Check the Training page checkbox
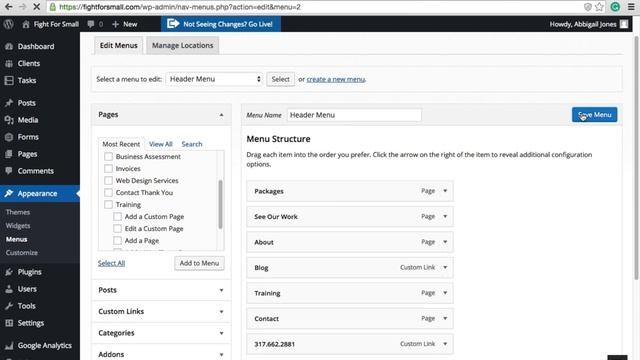This screenshot has width=640, height=360. pos(108,204)
